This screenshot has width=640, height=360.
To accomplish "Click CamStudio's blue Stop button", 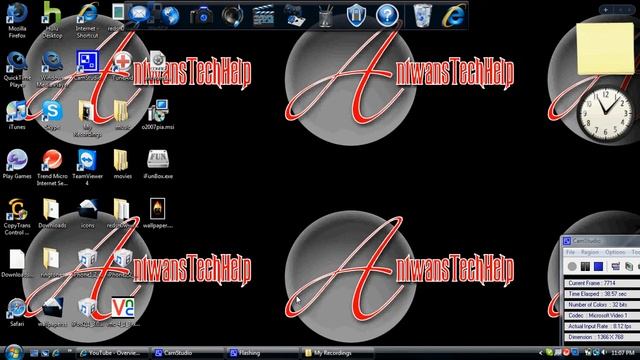I will (598, 267).
